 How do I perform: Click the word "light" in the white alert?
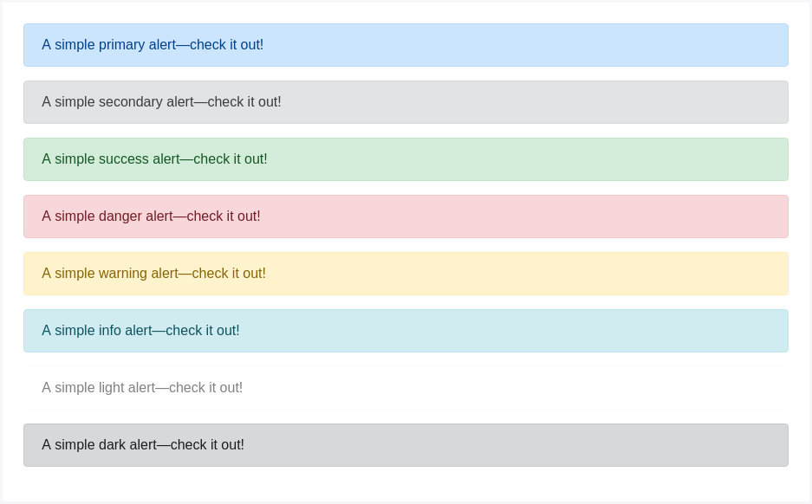[112, 388]
